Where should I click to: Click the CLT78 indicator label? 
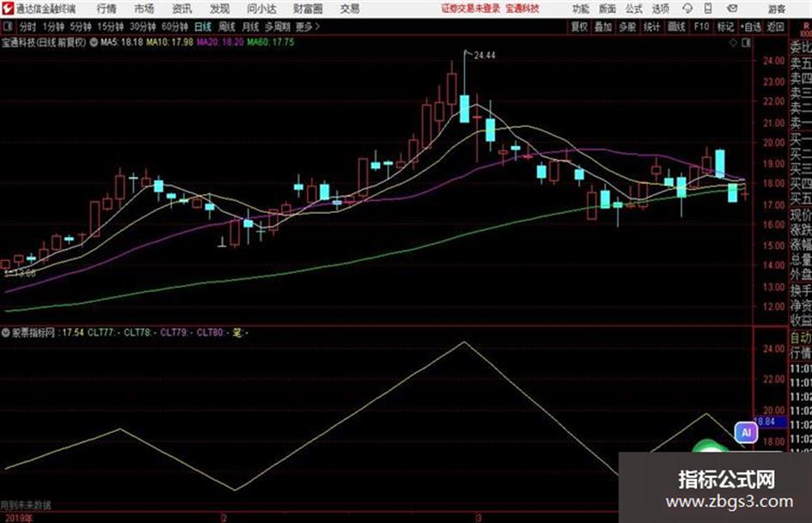point(140,332)
